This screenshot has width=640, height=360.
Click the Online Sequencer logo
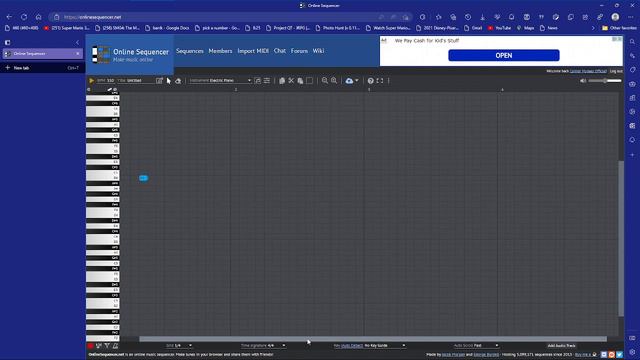[130, 55]
